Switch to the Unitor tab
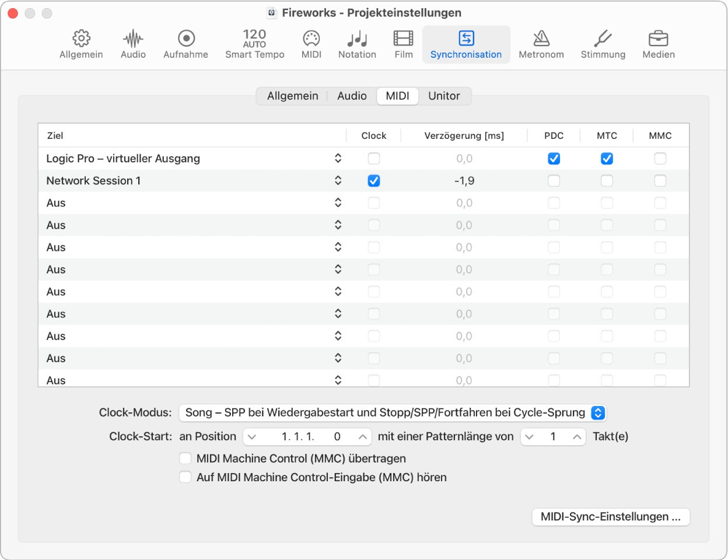The image size is (728, 560). pos(444,96)
